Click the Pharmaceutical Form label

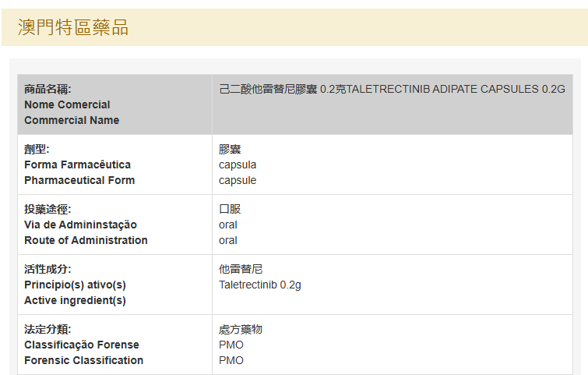click(79, 180)
